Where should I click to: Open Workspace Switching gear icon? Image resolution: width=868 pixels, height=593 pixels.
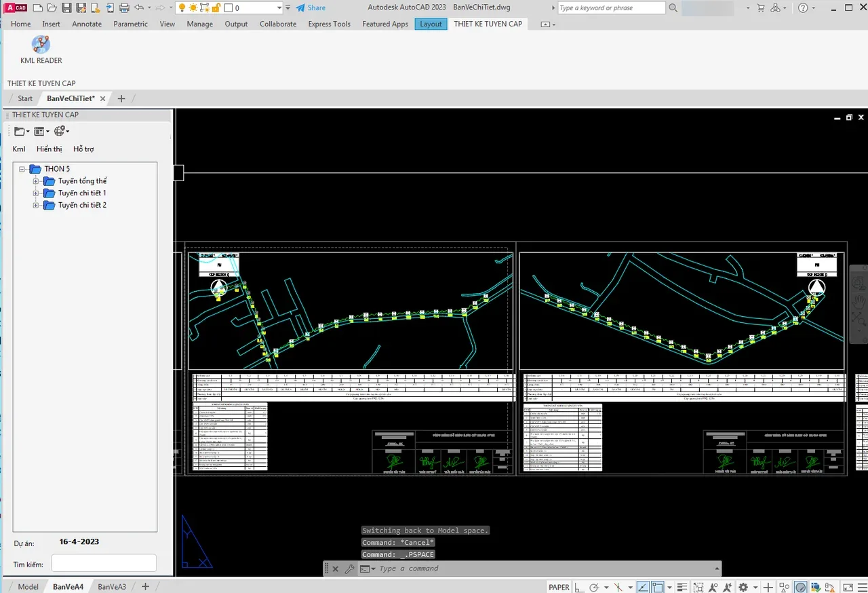click(743, 587)
